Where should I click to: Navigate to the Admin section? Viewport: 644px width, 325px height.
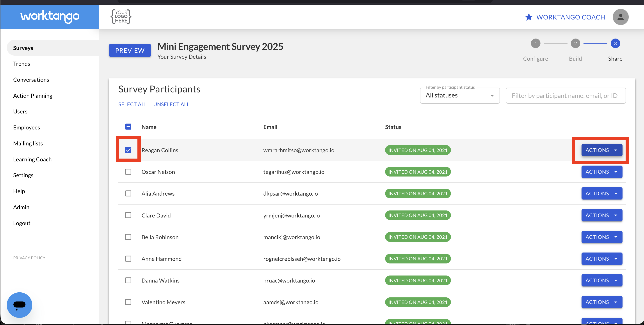21,207
